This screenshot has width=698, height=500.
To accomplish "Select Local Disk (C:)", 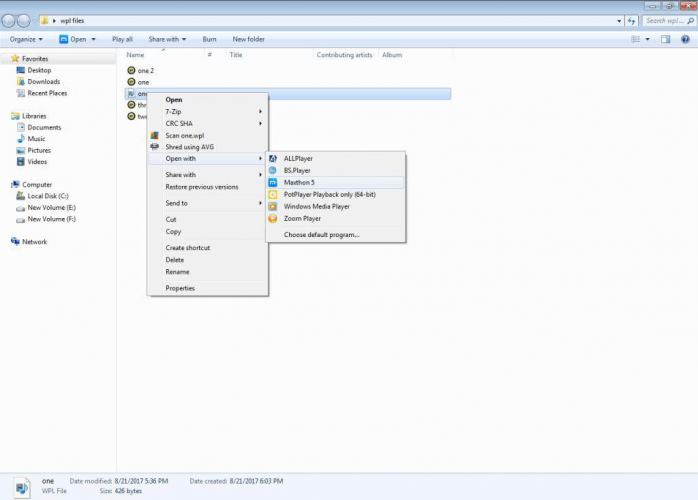I will 48,196.
